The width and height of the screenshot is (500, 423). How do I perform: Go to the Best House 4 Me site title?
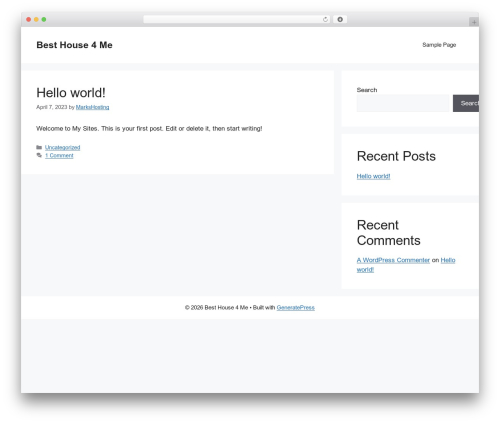[74, 45]
